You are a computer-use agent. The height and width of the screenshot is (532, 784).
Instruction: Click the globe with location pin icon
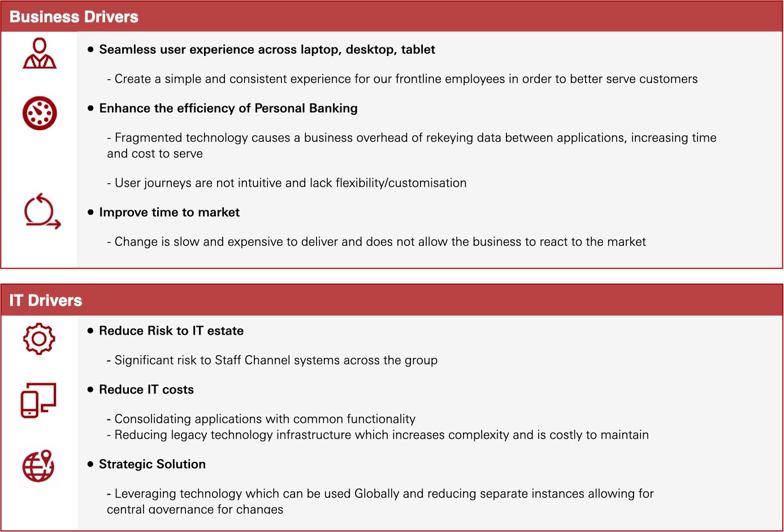[x=38, y=466]
